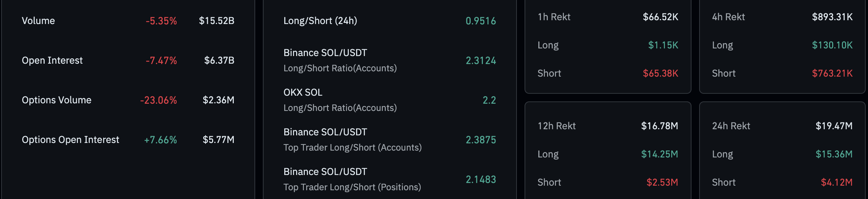Open the OKX SOL Long/Short Ratio entry
This screenshot has width=868, height=199.
tap(390, 100)
